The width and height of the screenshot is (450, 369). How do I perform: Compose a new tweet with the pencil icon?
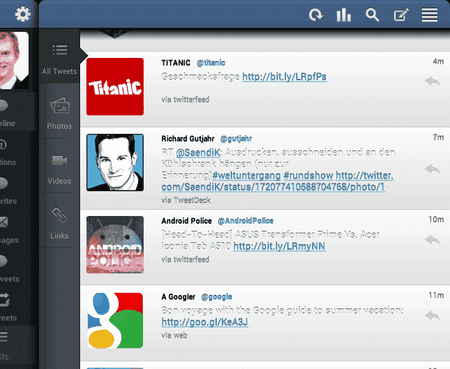click(x=401, y=15)
